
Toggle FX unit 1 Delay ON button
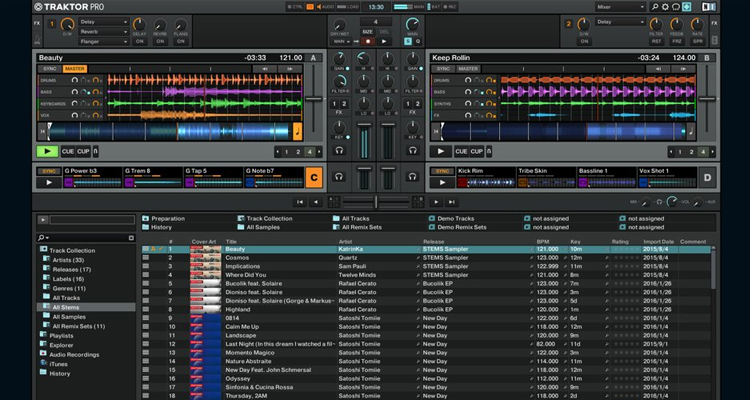[139, 42]
